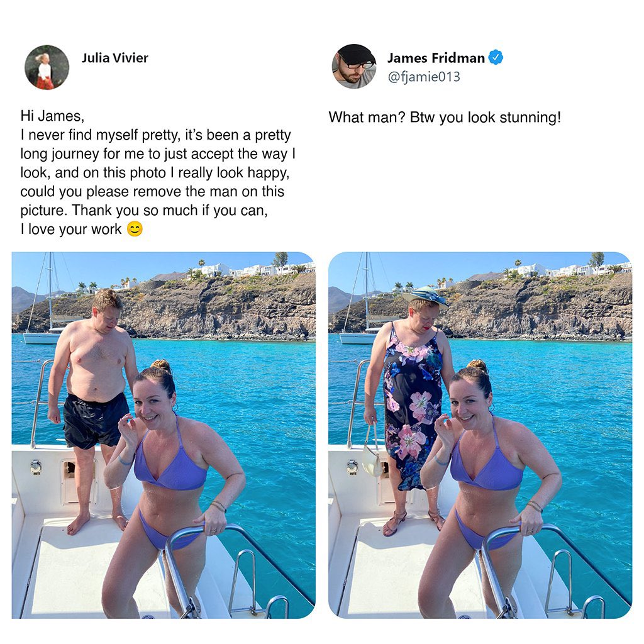The height and width of the screenshot is (644, 644).
Task: Click the floral dress in edited photo
Action: coord(413,407)
